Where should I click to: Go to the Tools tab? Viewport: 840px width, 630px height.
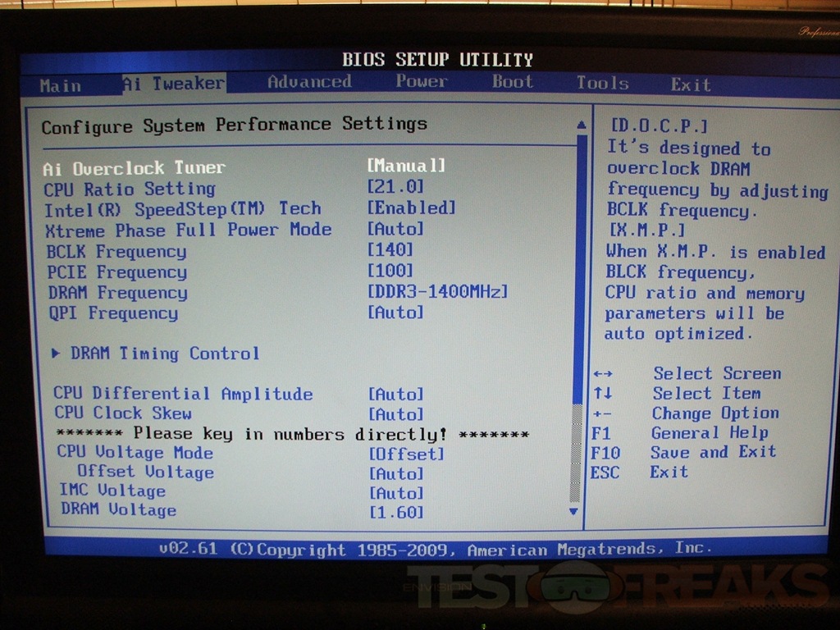602,83
